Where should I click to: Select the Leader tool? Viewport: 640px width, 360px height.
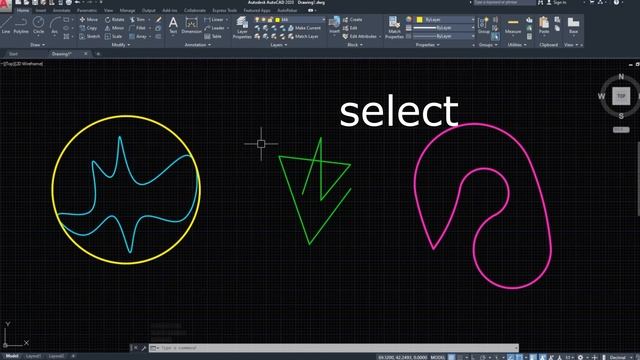pos(214,28)
